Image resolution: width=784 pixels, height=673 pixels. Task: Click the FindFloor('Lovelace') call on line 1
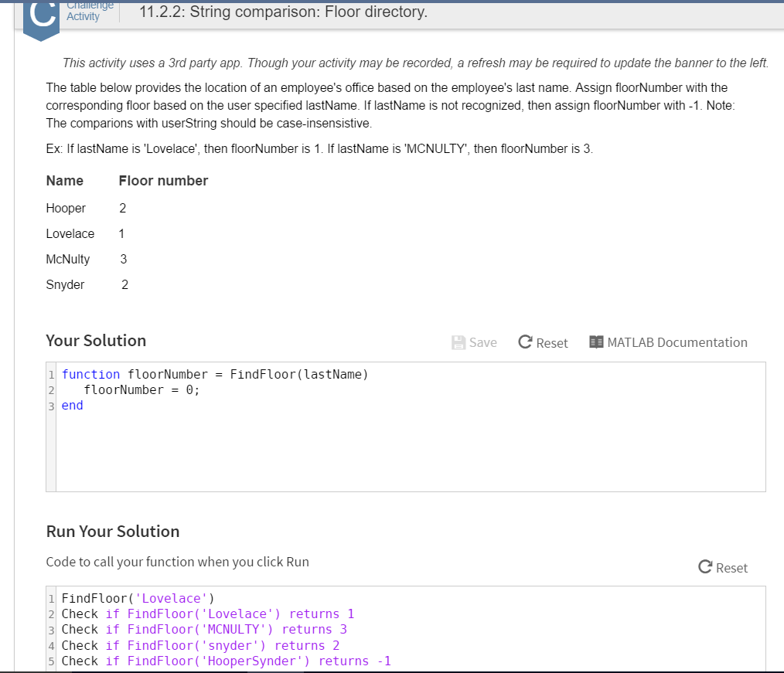pos(138,598)
